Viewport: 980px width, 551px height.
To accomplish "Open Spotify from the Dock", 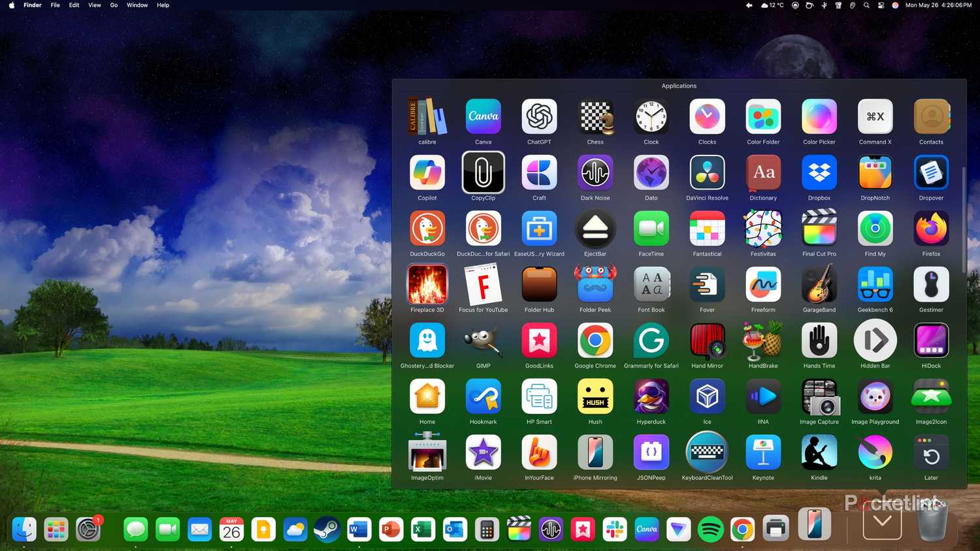I will 710,530.
